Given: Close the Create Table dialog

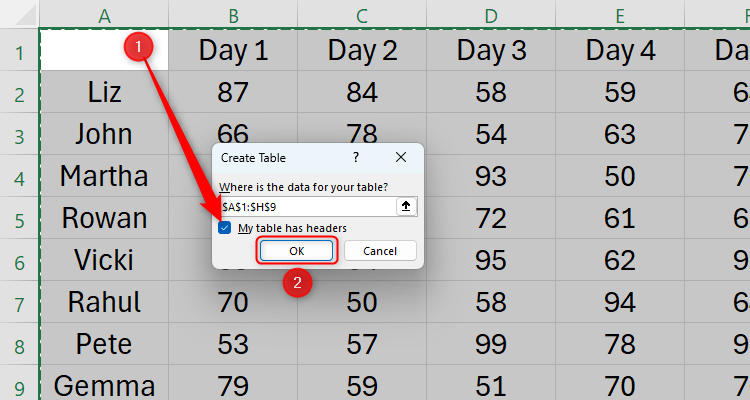Looking at the screenshot, I should click(x=400, y=157).
